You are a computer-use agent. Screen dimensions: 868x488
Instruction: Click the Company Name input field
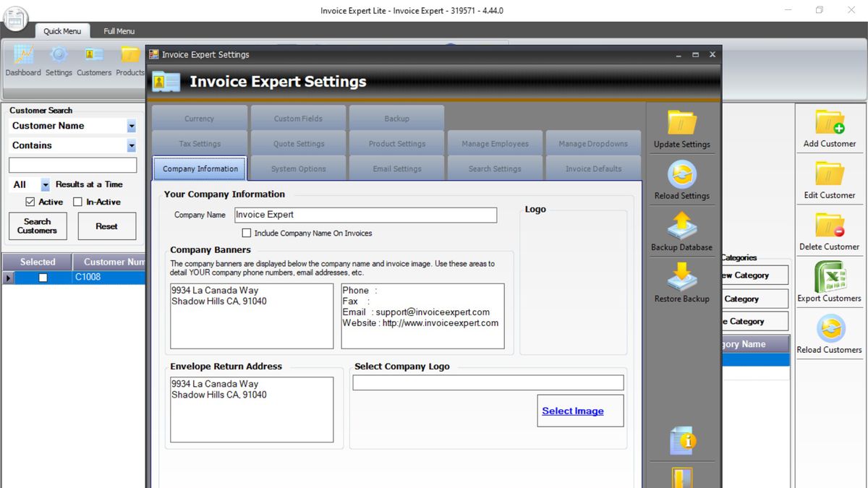[365, 215]
